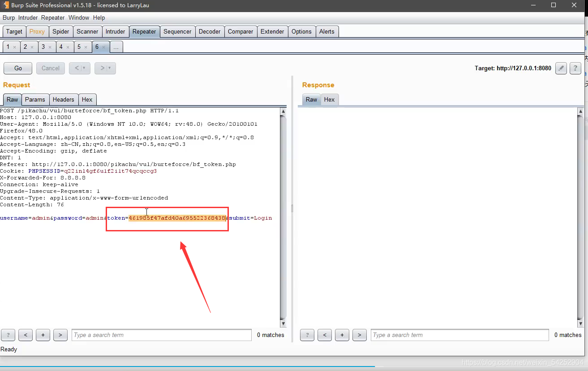Click the response search help button
This screenshot has width=588, height=371.
click(x=307, y=335)
